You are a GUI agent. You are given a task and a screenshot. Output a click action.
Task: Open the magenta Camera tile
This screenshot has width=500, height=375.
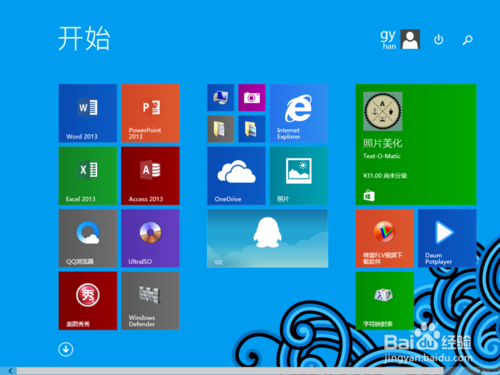coord(252,98)
